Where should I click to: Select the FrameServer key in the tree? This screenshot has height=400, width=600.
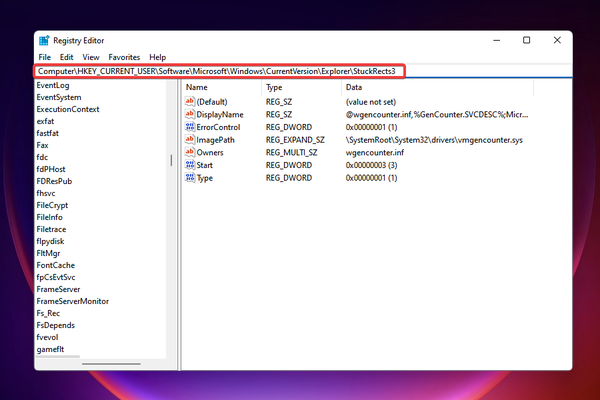click(58, 289)
